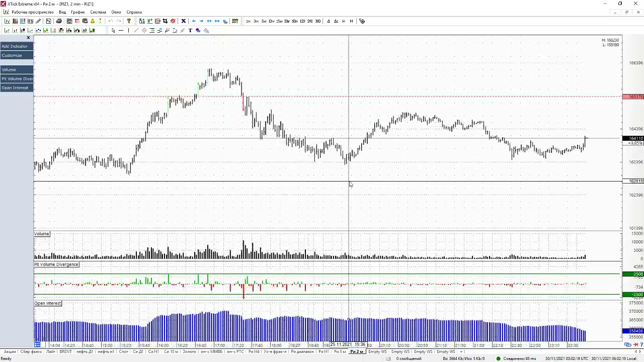Click the blue left arrow scroll icon

[194, 21]
